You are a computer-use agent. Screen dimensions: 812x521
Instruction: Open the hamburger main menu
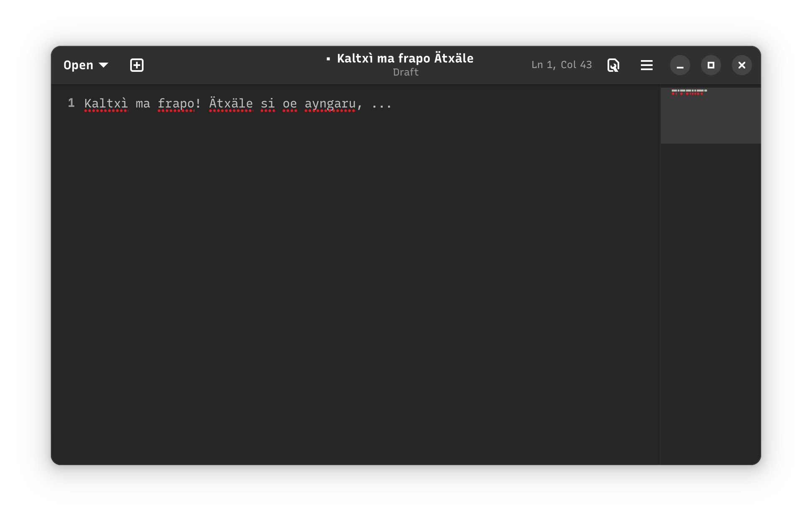click(646, 65)
